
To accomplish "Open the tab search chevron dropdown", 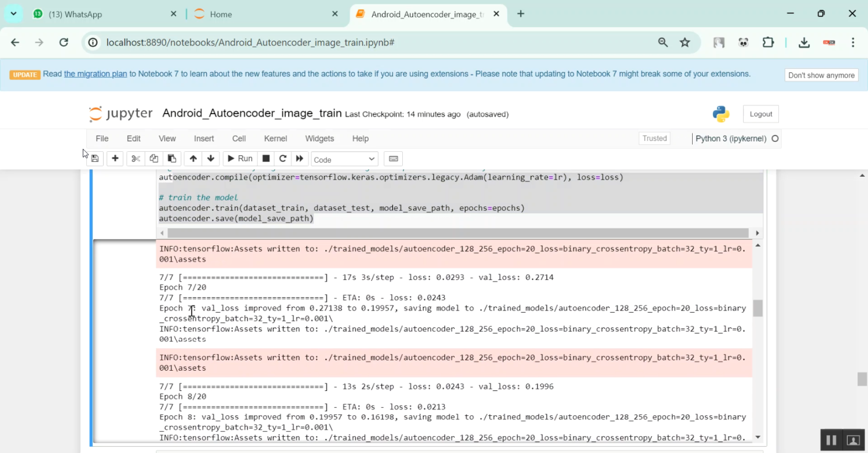I will pyautogui.click(x=13, y=14).
